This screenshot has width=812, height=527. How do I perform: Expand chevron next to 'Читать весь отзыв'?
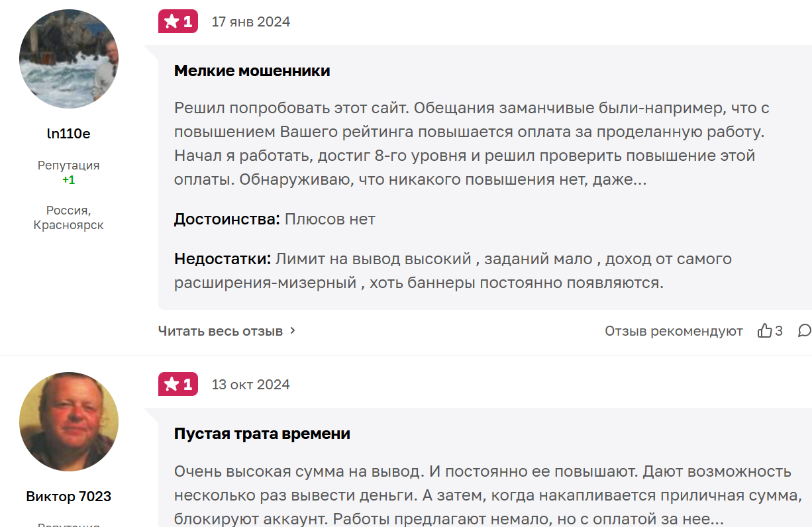pyautogui.click(x=293, y=330)
